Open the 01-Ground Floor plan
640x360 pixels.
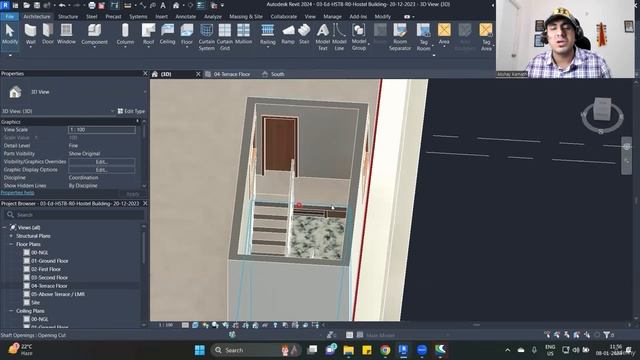pos(49,261)
